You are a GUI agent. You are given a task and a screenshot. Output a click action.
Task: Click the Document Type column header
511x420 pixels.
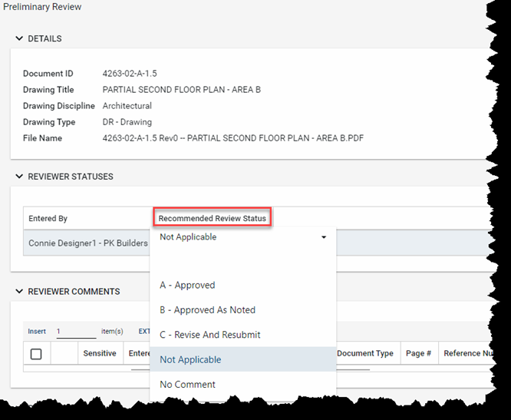pyautogui.click(x=365, y=354)
